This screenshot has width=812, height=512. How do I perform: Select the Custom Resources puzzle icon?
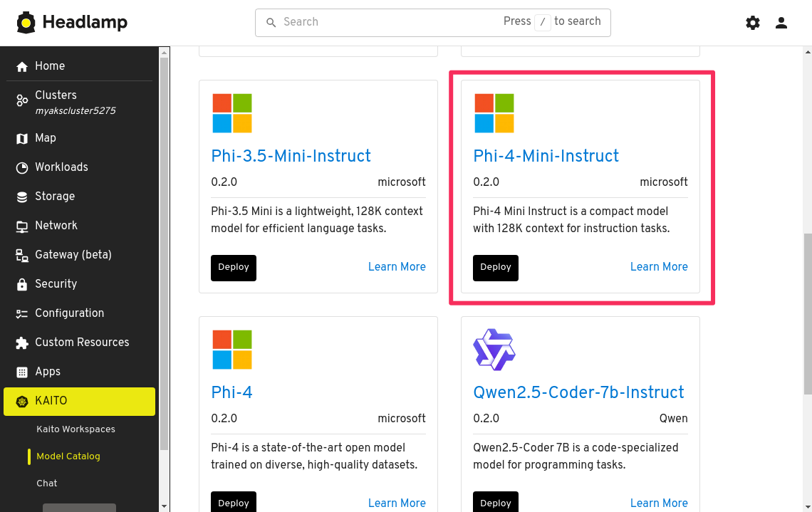[x=22, y=343]
